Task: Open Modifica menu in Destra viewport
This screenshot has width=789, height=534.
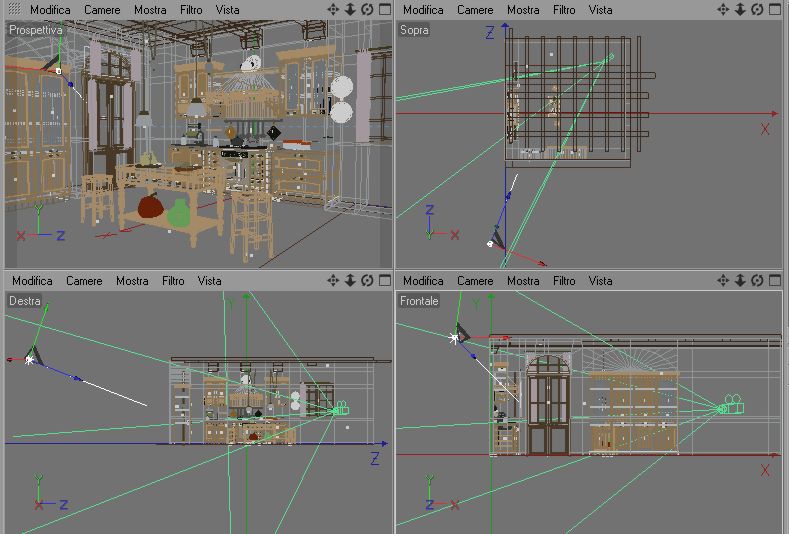Action: tap(32, 281)
